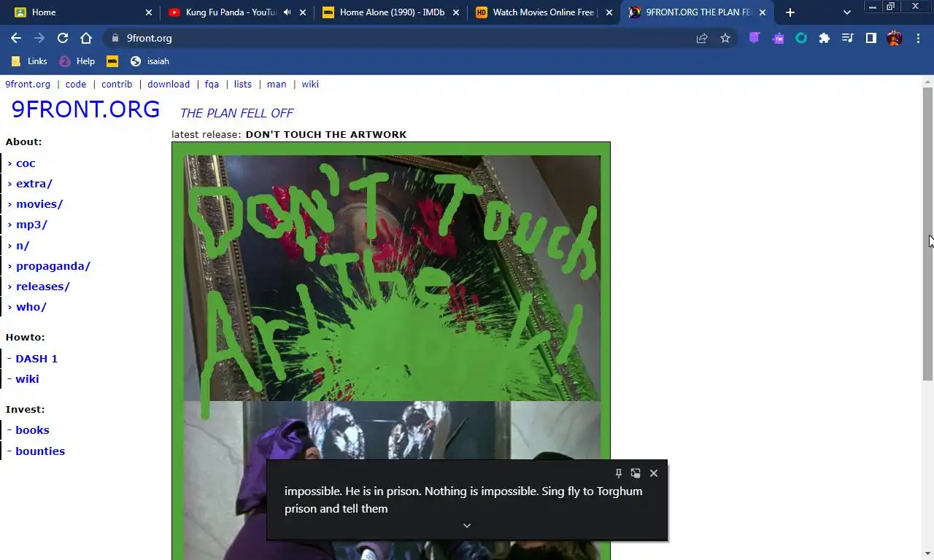Close the Home Alone IMDb tab
Image resolution: width=934 pixels, height=560 pixels.
tap(456, 12)
